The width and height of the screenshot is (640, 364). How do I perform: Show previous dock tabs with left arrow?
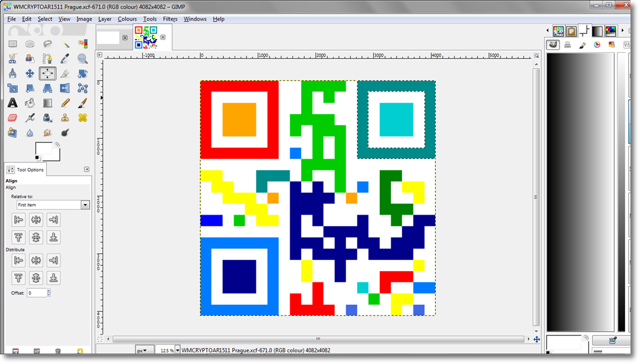(548, 31)
